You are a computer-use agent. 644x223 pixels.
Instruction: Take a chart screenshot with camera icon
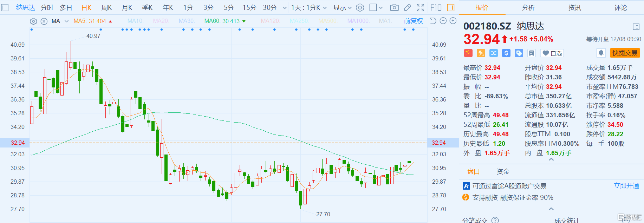[x=394, y=7]
